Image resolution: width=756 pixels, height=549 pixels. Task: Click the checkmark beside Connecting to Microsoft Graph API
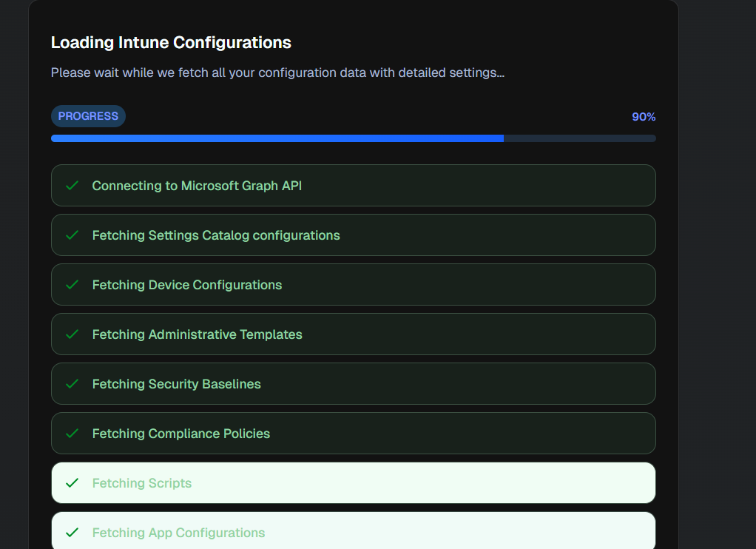point(72,186)
